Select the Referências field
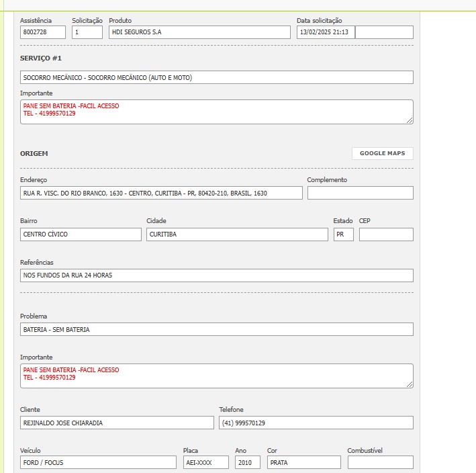 [x=216, y=275]
